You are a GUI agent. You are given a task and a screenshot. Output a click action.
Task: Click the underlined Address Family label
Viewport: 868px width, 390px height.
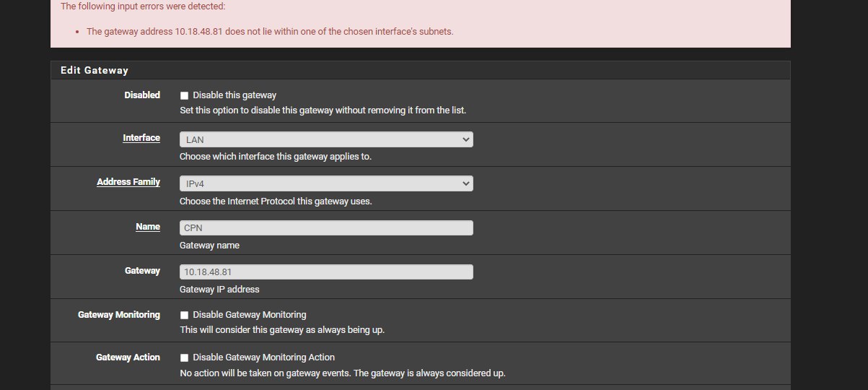(128, 182)
